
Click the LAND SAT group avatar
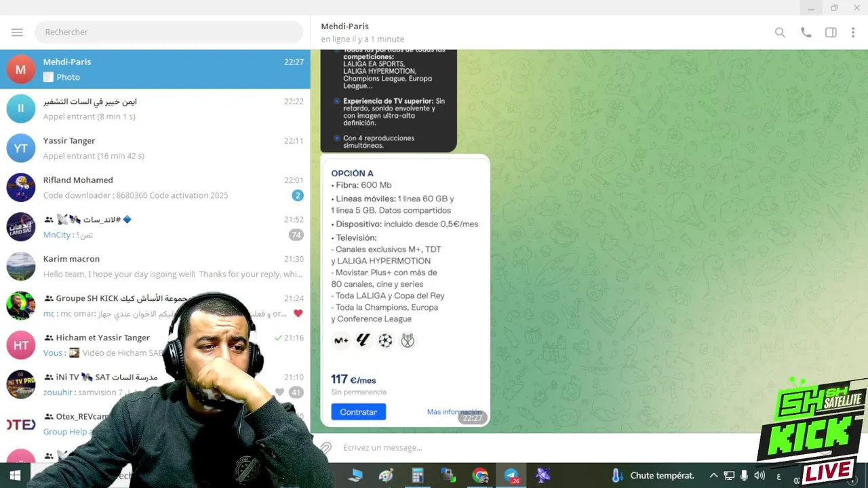[21, 226]
